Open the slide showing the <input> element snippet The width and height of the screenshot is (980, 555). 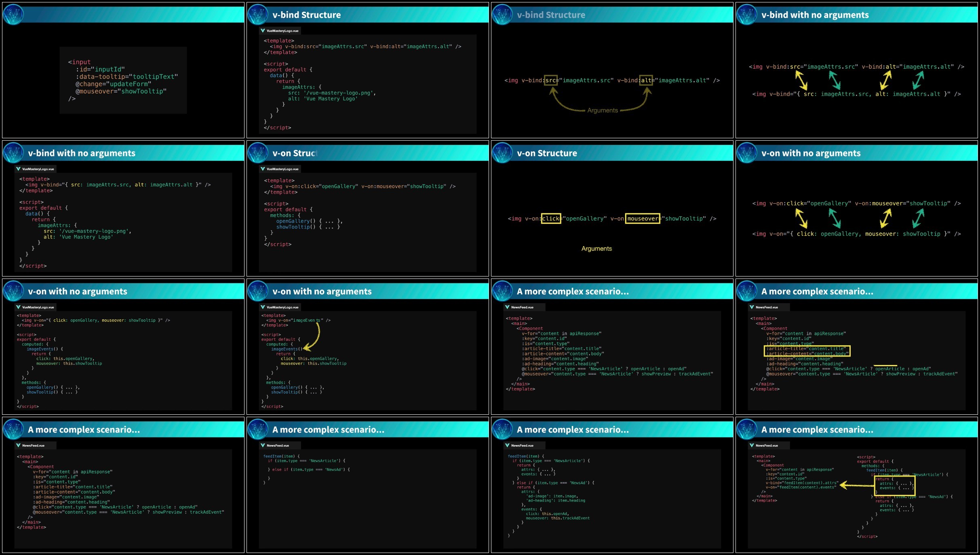(x=123, y=70)
